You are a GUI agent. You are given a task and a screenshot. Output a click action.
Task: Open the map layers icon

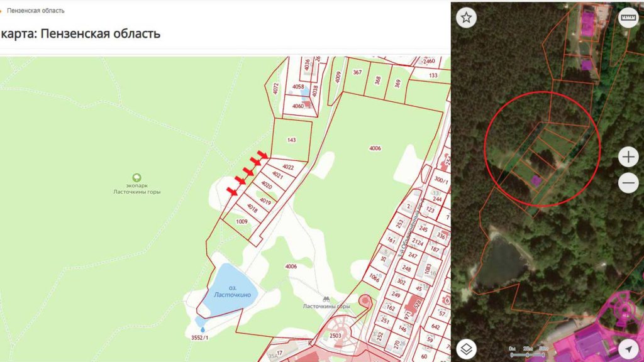(x=466, y=349)
